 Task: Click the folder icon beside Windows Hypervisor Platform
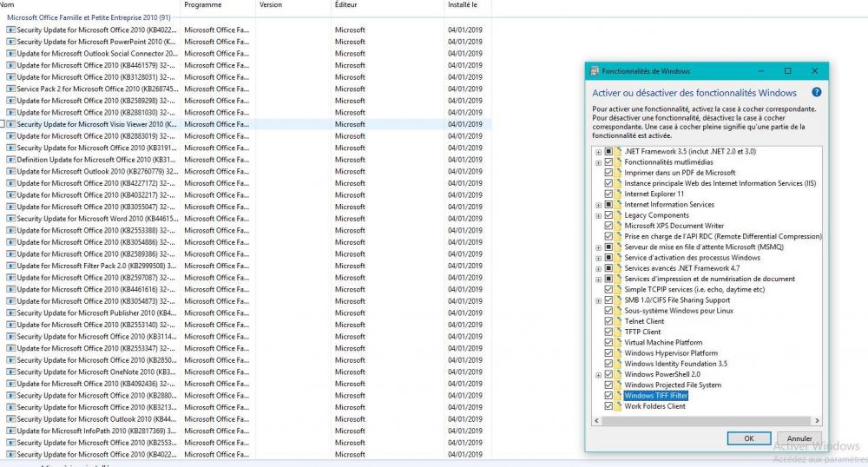tap(618, 352)
